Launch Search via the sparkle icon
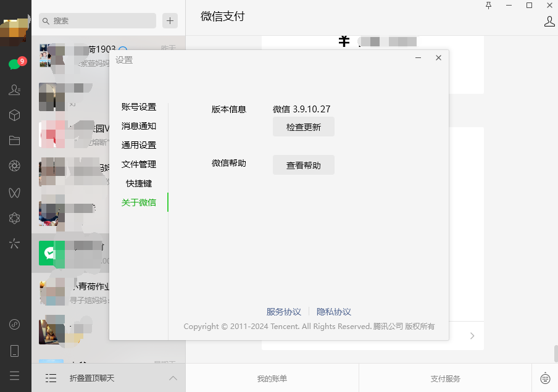 click(15, 244)
